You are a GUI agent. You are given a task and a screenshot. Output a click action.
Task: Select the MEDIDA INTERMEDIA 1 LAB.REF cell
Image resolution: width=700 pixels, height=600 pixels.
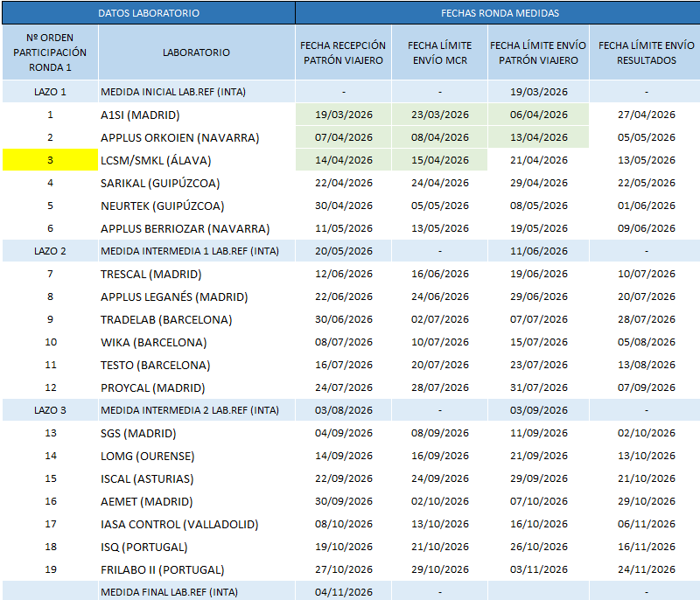point(190,251)
